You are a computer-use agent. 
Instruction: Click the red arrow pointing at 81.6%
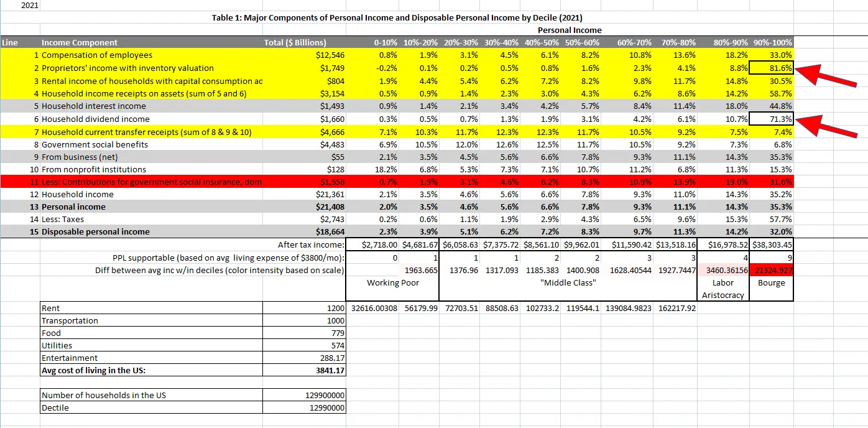click(826, 77)
